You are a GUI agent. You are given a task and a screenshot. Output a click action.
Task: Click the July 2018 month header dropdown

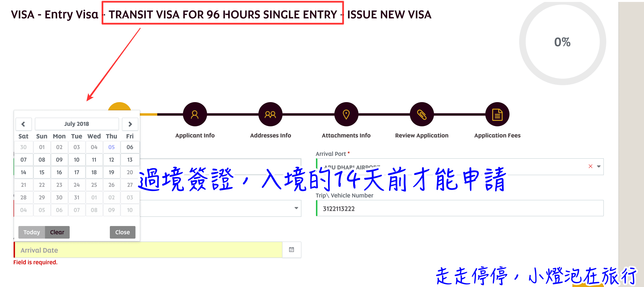(x=76, y=123)
